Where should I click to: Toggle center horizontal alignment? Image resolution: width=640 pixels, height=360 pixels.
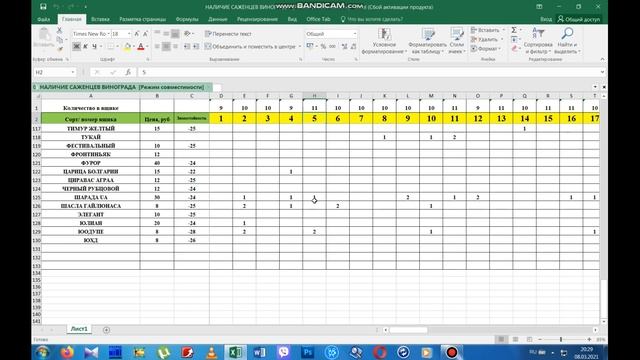point(166,47)
